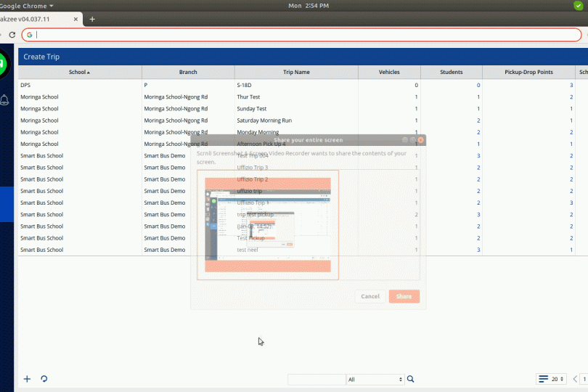The height and width of the screenshot is (392, 588).
Task: Open the notification bell in sidebar
Action: coord(4,99)
